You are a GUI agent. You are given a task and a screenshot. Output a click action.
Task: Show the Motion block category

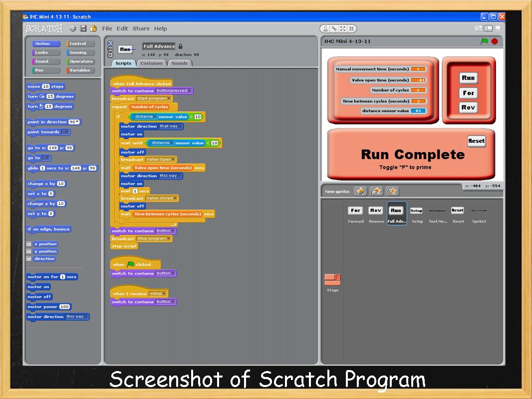click(x=46, y=43)
